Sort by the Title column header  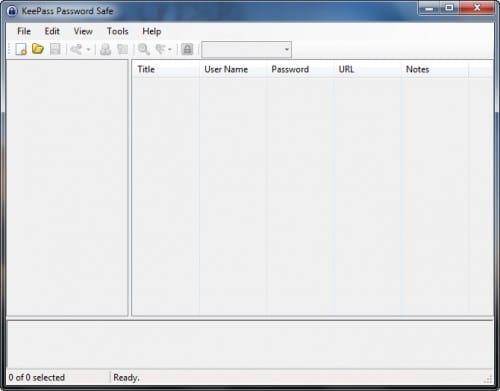(166, 69)
